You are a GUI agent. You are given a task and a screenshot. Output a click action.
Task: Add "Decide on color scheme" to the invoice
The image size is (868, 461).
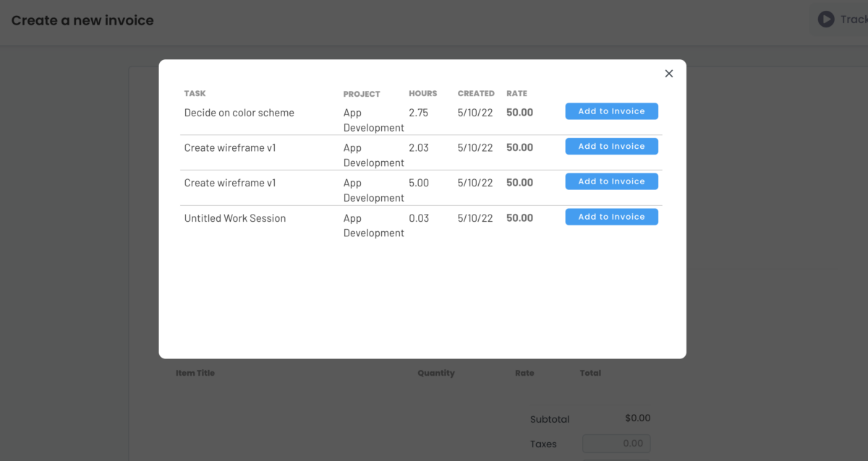[611, 111]
